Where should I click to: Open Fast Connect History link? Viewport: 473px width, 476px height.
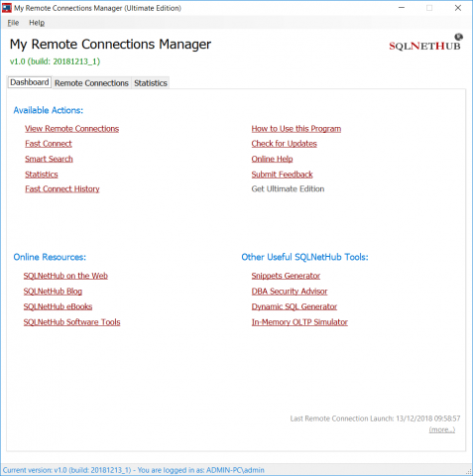62,188
